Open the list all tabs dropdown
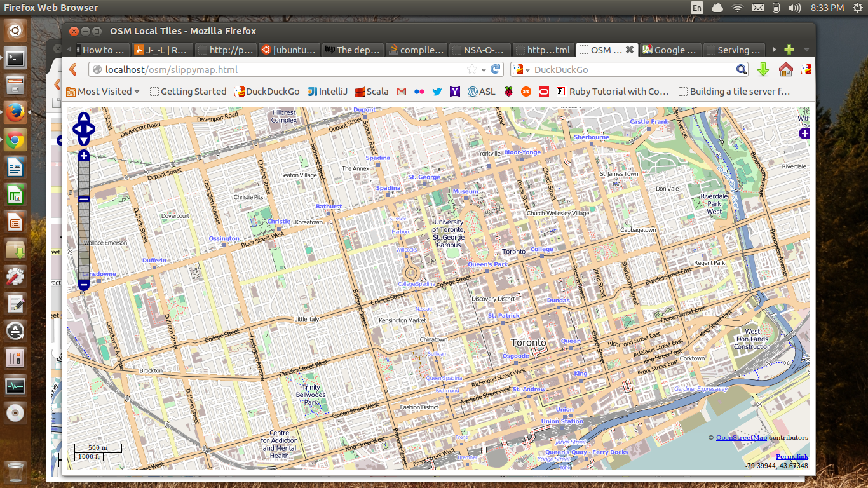 (x=806, y=50)
